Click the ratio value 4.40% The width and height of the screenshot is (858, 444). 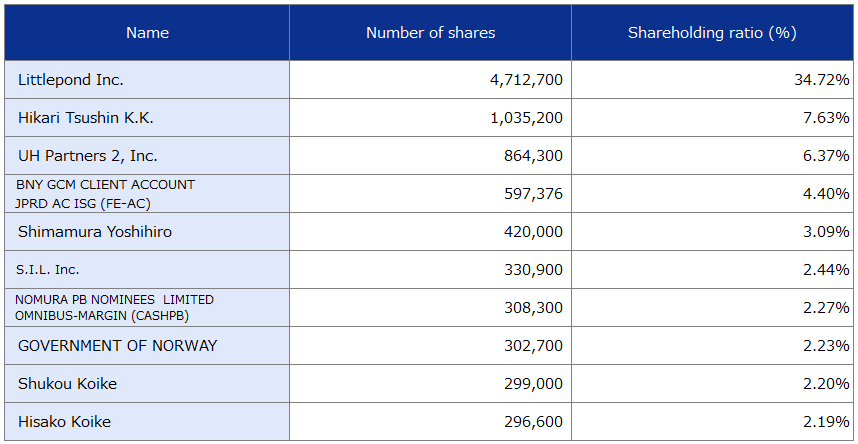tap(826, 194)
